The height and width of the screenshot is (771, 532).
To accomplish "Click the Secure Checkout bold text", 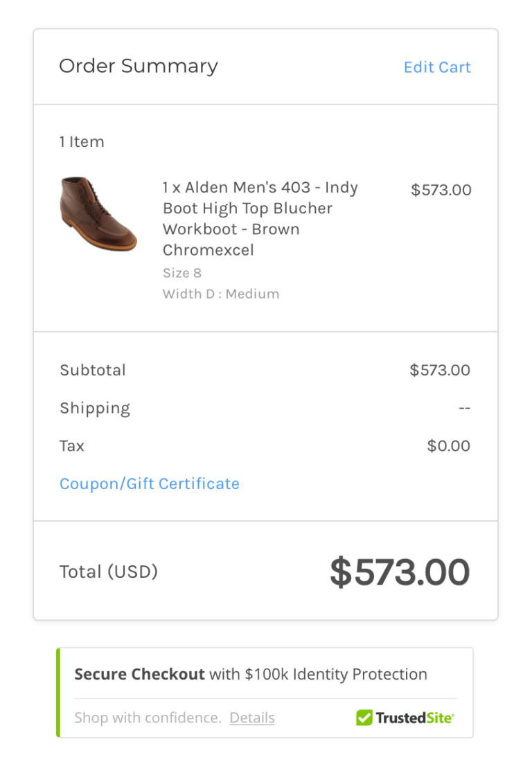I will 139,674.
